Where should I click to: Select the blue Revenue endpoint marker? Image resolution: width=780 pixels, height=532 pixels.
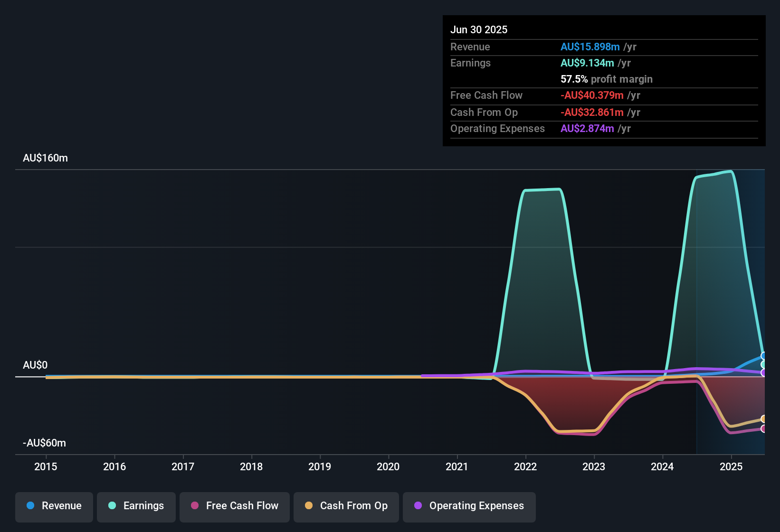pos(764,356)
